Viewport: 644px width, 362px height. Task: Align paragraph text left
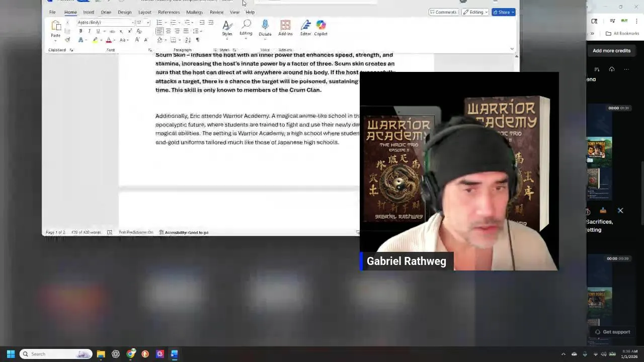(x=159, y=31)
